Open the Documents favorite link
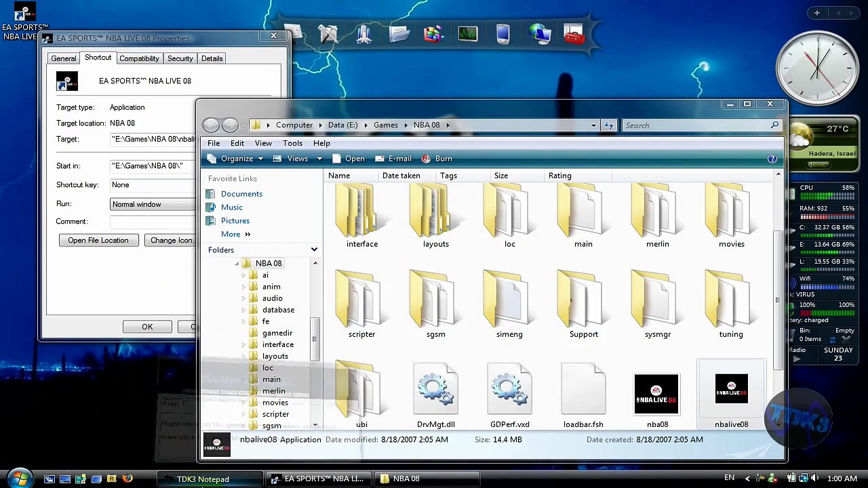This screenshot has height=488, width=868. tap(241, 194)
